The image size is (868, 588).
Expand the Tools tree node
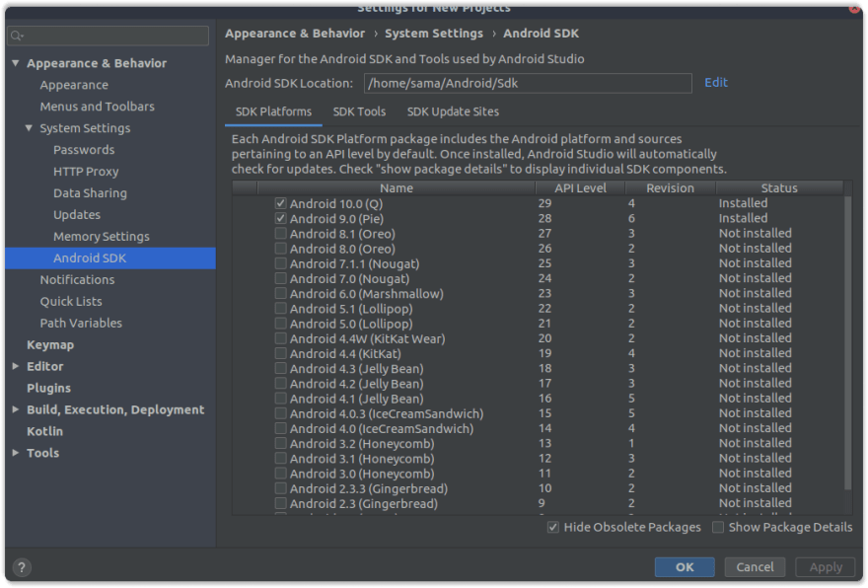[16, 453]
